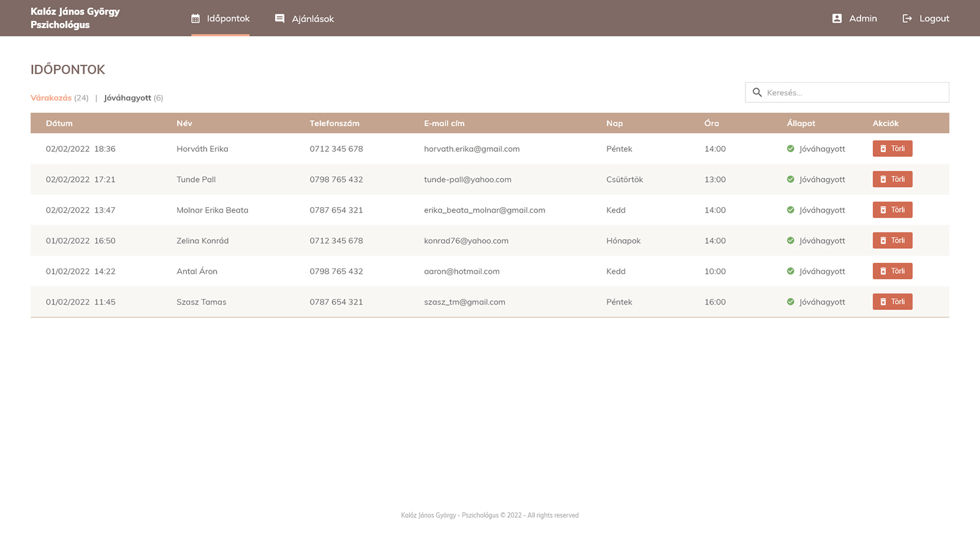This screenshot has height=541, width=980.
Task: Click the name Molnar Erika Beata
Action: (x=213, y=210)
